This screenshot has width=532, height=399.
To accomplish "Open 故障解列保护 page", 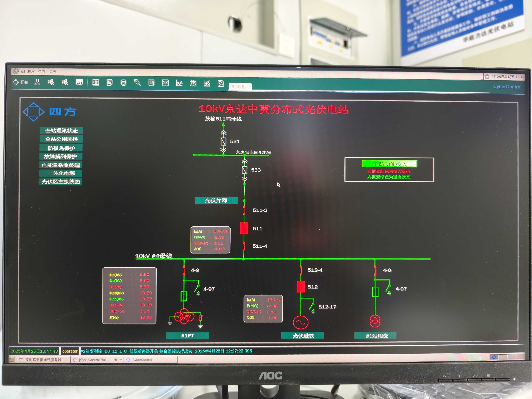I will click(61, 157).
